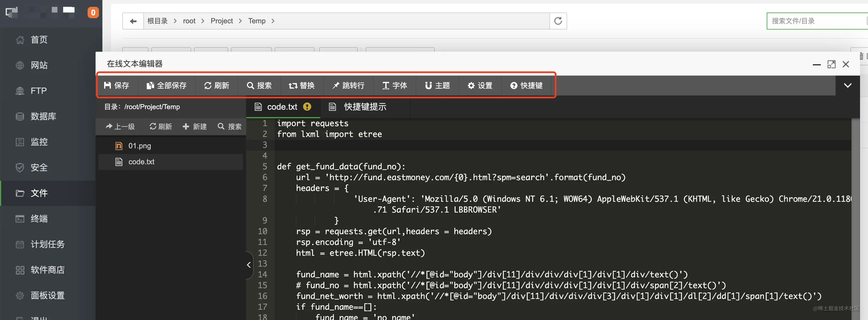Click the 'headers = {' code line
Viewport: 868px width, 320px height.
[x=322, y=188]
